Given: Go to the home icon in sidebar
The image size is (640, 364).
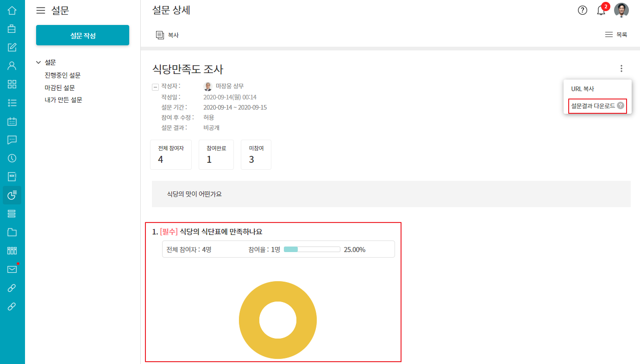Looking at the screenshot, I should (12, 10).
